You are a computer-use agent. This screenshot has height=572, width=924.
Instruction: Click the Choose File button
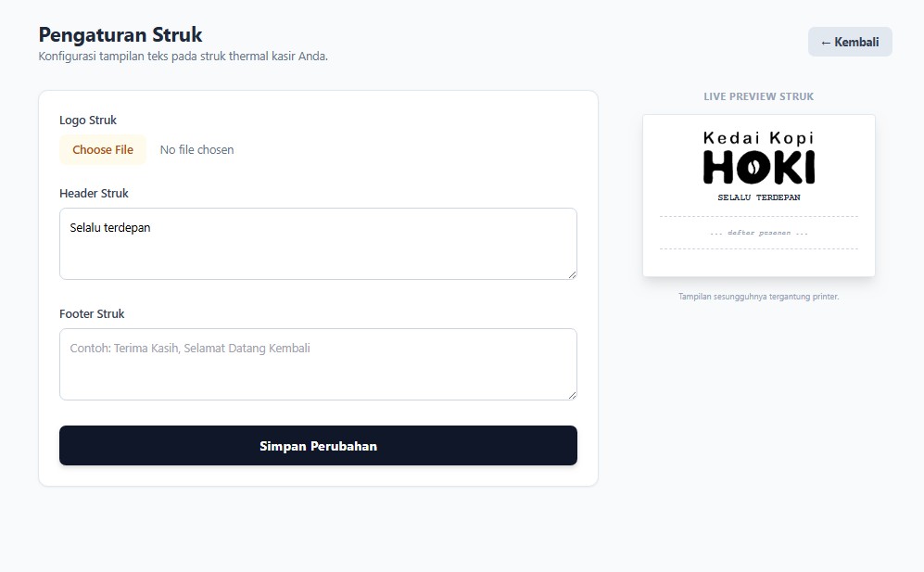tap(103, 150)
